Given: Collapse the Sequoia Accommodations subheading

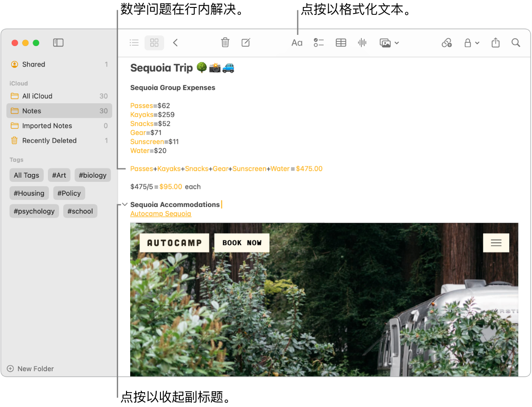Looking at the screenshot, I should tap(125, 204).
